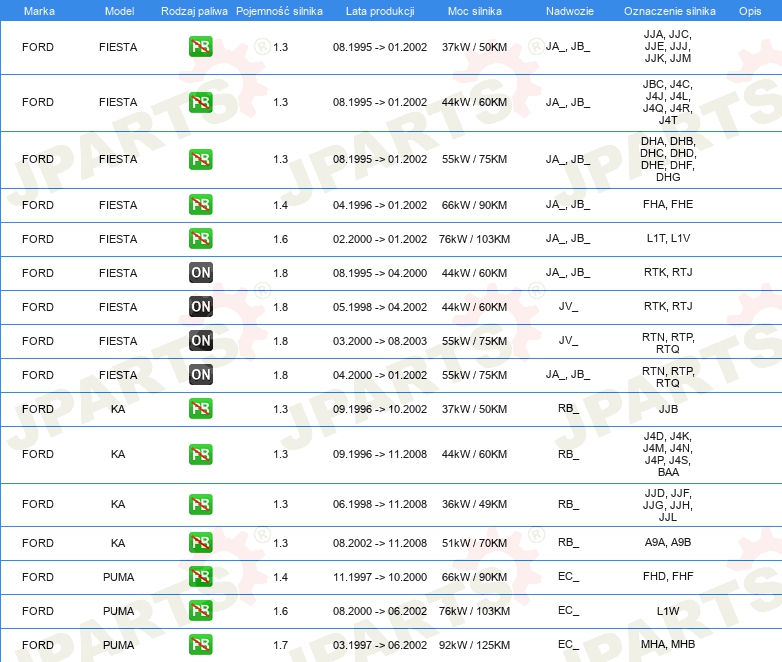Click the 37kW / 50KM power in KA row
The image size is (782, 662).
pyautogui.click(x=474, y=409)
